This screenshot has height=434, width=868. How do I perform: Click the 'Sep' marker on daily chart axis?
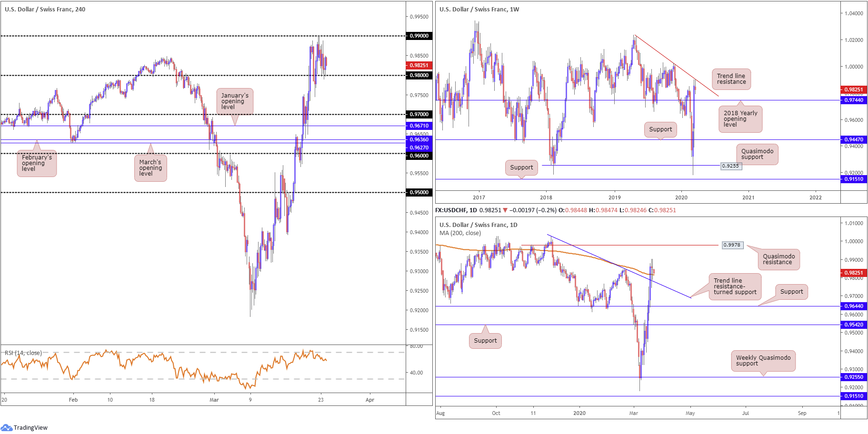click(802, 413)
